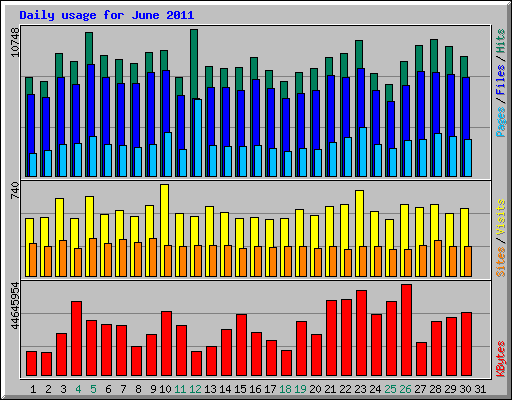512x400 pixels.
Task: Click day 12 weekend label
Action: [195, 389]
